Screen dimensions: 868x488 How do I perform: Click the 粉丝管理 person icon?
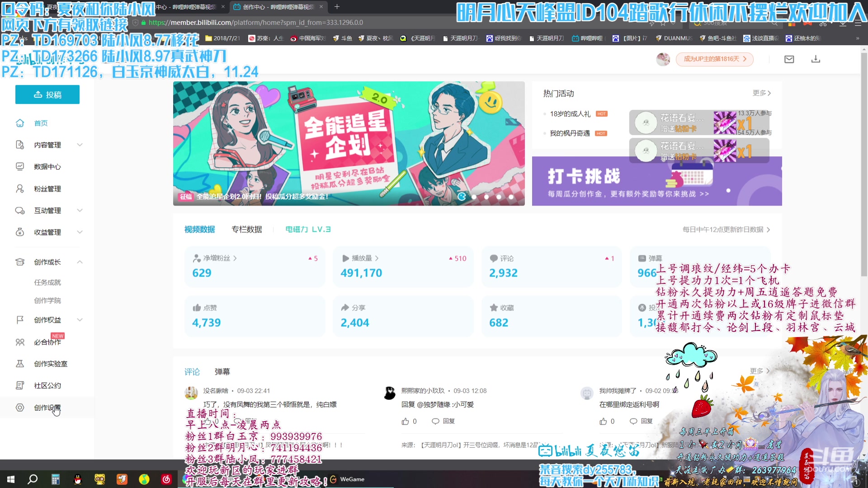20,188
